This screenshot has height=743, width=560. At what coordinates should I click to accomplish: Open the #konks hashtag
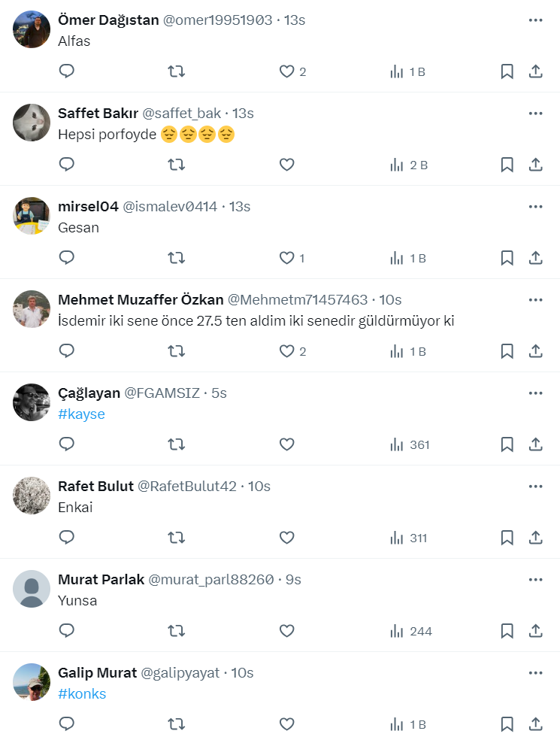[x=82, y=694]
